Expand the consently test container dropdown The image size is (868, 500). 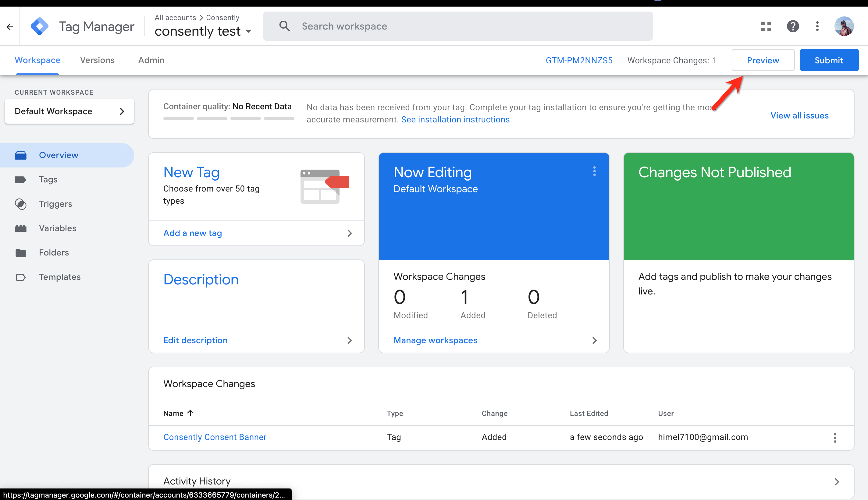(248, 32)
